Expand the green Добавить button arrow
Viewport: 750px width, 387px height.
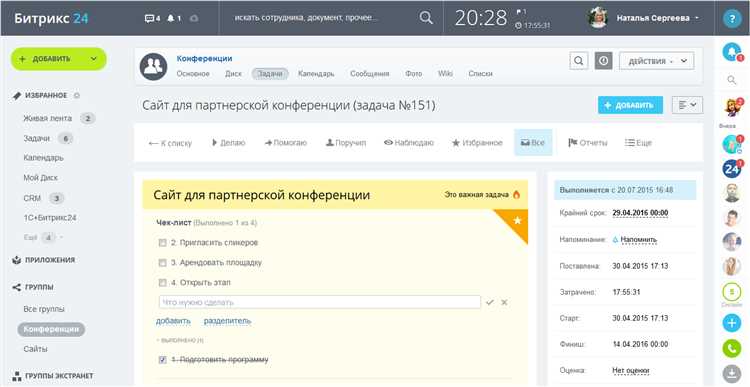point(94,59)
